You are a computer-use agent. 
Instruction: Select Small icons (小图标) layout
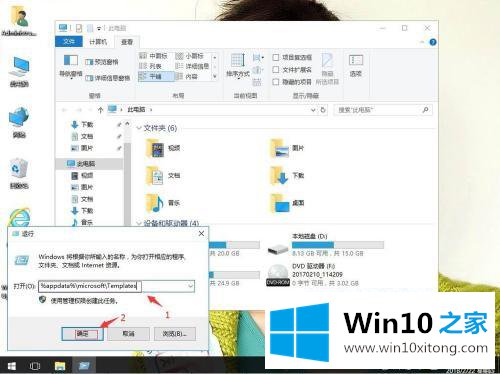coord(190,56)
